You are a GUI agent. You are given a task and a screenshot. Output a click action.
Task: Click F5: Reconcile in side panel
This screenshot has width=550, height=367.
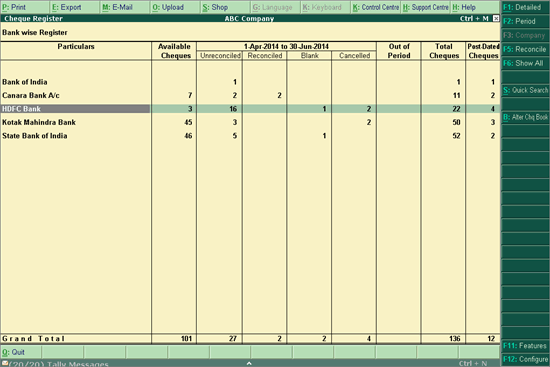(x=525, y=49)
